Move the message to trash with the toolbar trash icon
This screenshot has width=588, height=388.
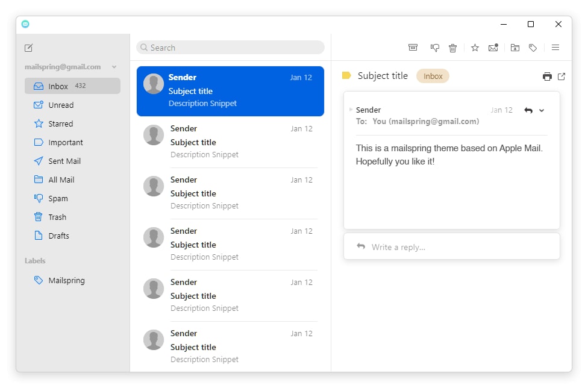[452, 48]
